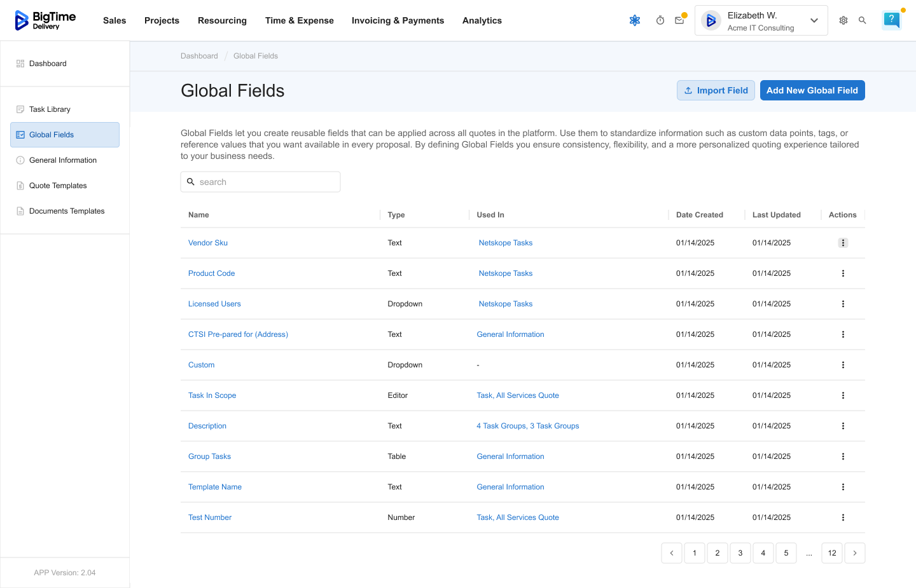916x588 pixels.
Task: Open the settings gear icon
Action: point(843,20)
